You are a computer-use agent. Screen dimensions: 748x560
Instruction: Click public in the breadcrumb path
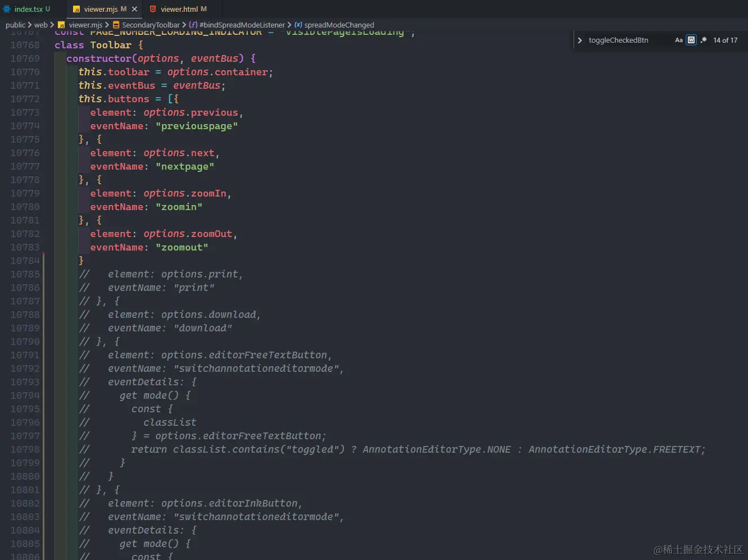[16, 25]
